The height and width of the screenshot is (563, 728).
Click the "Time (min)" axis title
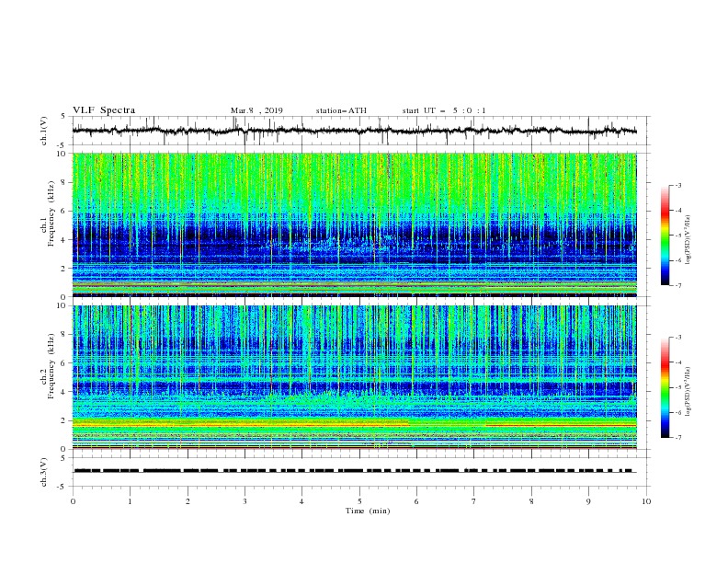tap(368, 511)
